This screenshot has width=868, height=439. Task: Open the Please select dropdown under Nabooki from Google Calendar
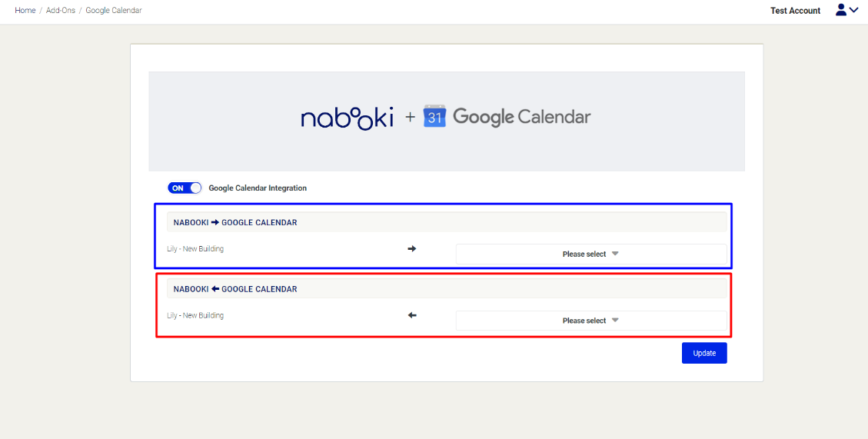(x=590, y=321)
